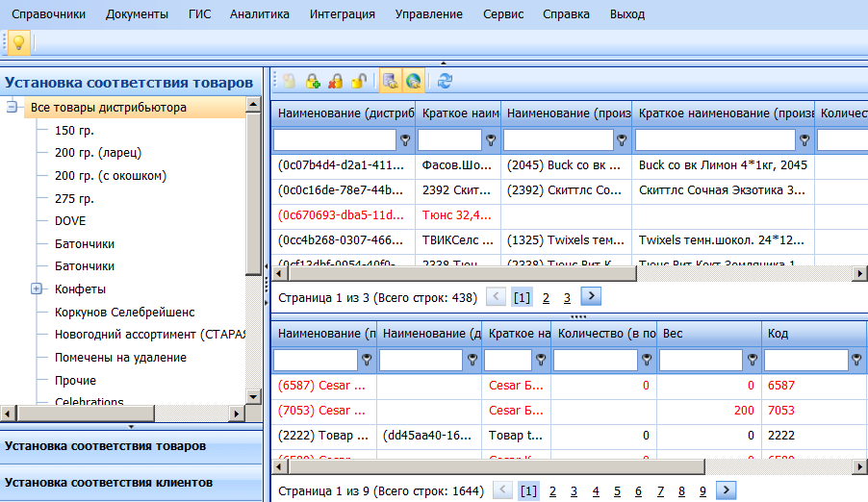Expand the Конфеты tree node
868x502 pixels.
[x=37, y=289]
